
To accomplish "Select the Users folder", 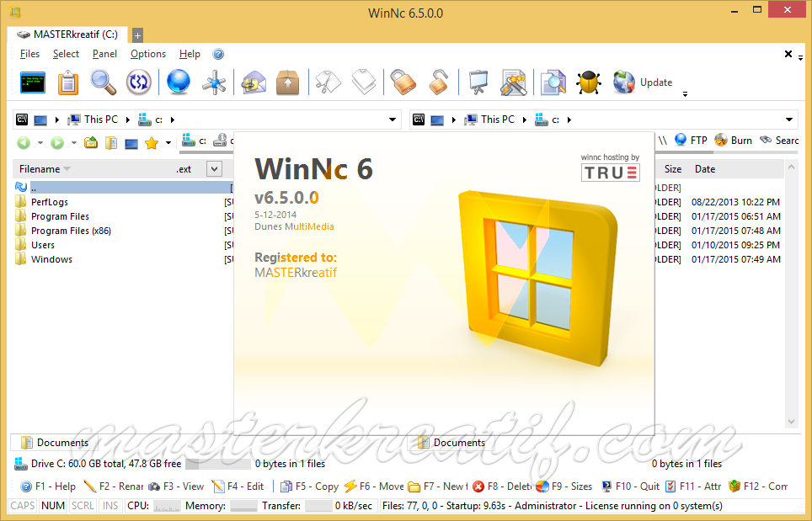I will 42,245.
